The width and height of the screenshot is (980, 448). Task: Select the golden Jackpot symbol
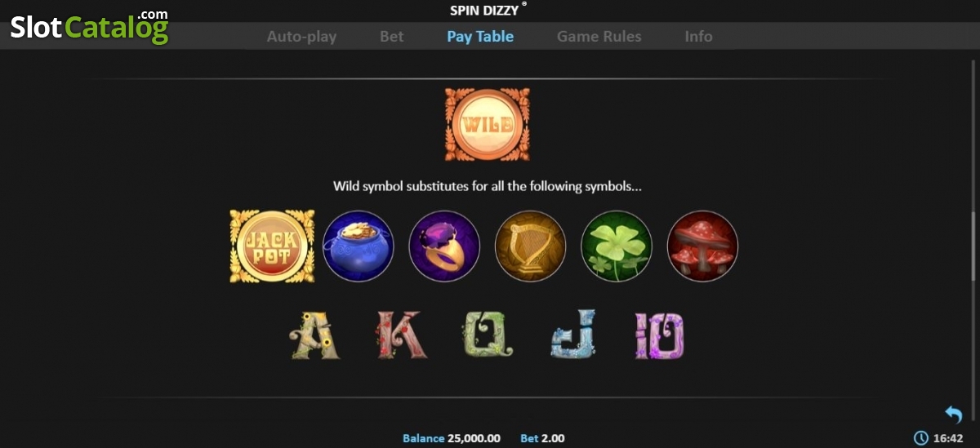pyautogui.click(x=272, y=246)
